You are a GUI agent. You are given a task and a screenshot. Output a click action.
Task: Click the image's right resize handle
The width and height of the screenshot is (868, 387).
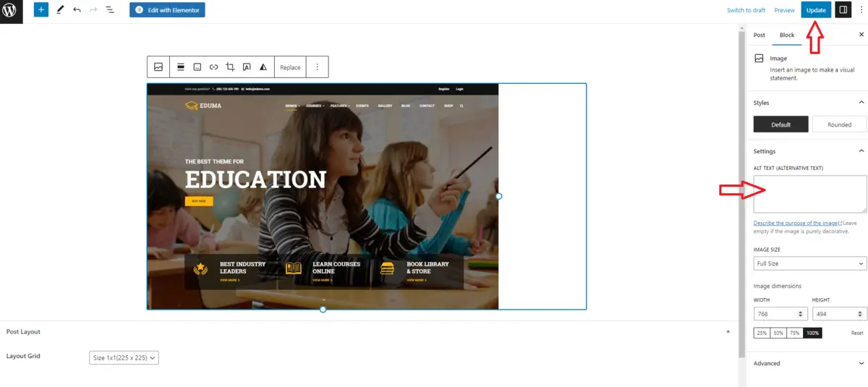(498, 196)
